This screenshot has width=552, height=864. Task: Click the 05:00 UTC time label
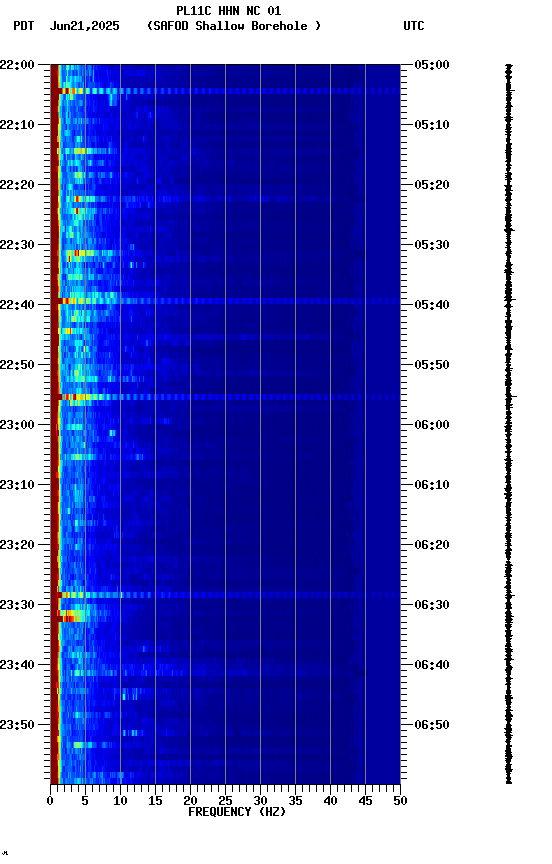point(432,65)
